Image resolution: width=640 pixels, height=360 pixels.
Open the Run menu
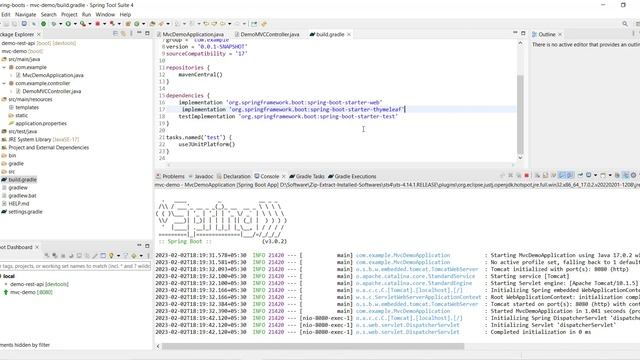tap(86, 14)
